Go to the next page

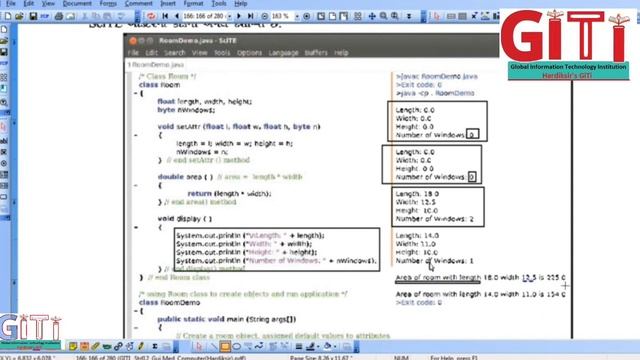point(239,16)
